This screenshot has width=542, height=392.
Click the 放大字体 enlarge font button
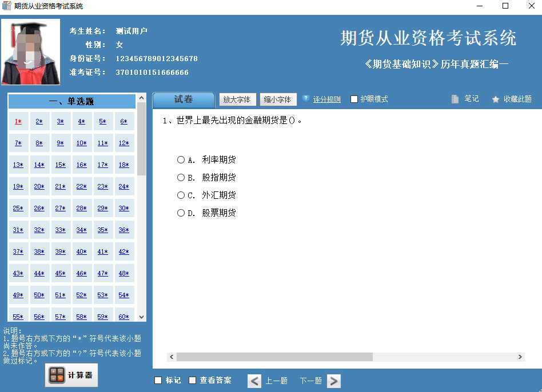[237, 99]
